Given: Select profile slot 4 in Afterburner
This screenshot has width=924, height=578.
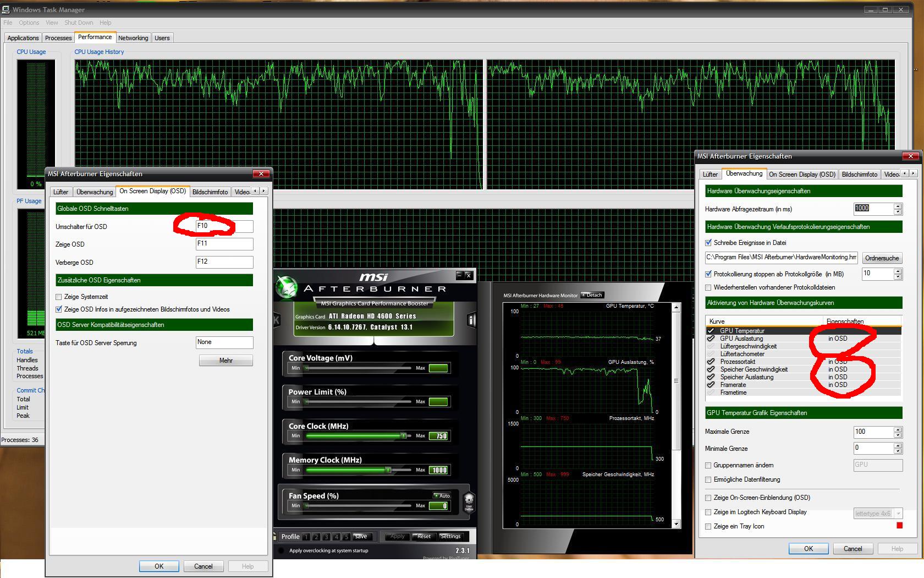Looking at the screenshot, I should [x=336, y=537].
